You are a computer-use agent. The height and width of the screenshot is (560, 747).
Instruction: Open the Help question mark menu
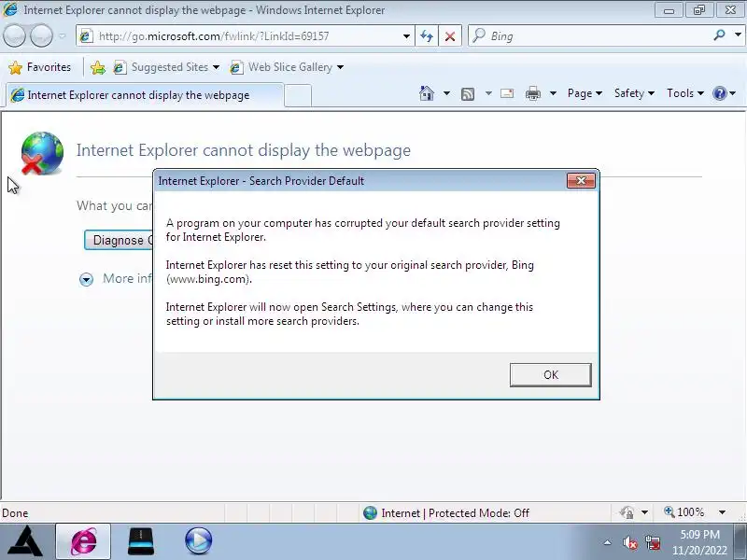point(724,93)
